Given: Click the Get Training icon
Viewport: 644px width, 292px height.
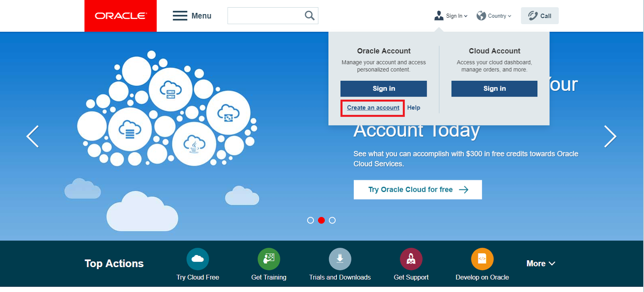Looking at the screenshot, I should 269,259.
